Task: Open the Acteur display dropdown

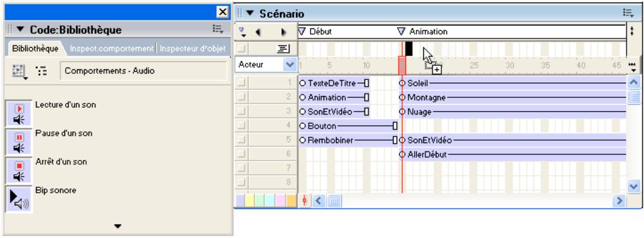Action: (x=290, y=64)
